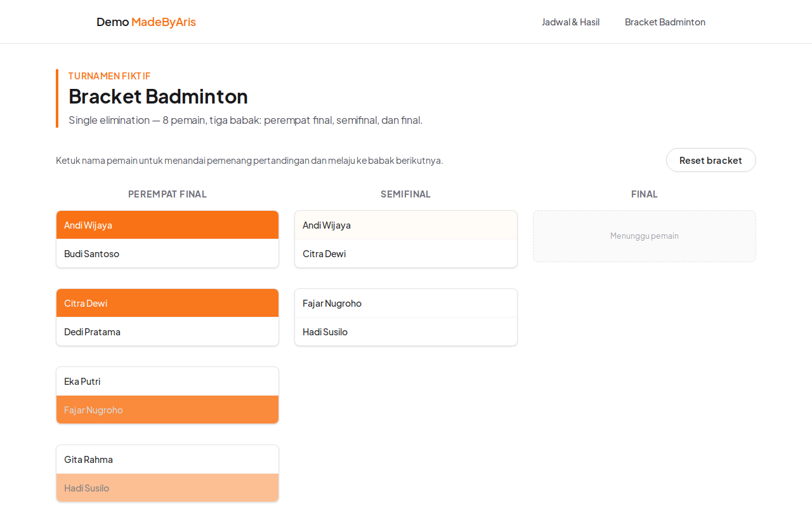The width and height of the screenshot is (812, 508).
Task: Mark Budi Santoso as quarterfinal winner
Action: click(167, 253)
